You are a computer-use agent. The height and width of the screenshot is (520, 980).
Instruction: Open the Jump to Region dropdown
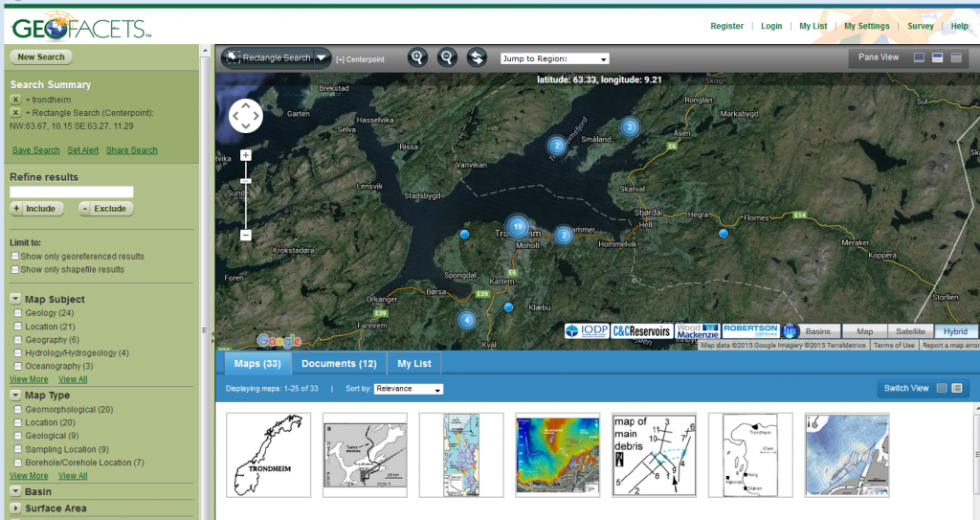pos(554,58)
